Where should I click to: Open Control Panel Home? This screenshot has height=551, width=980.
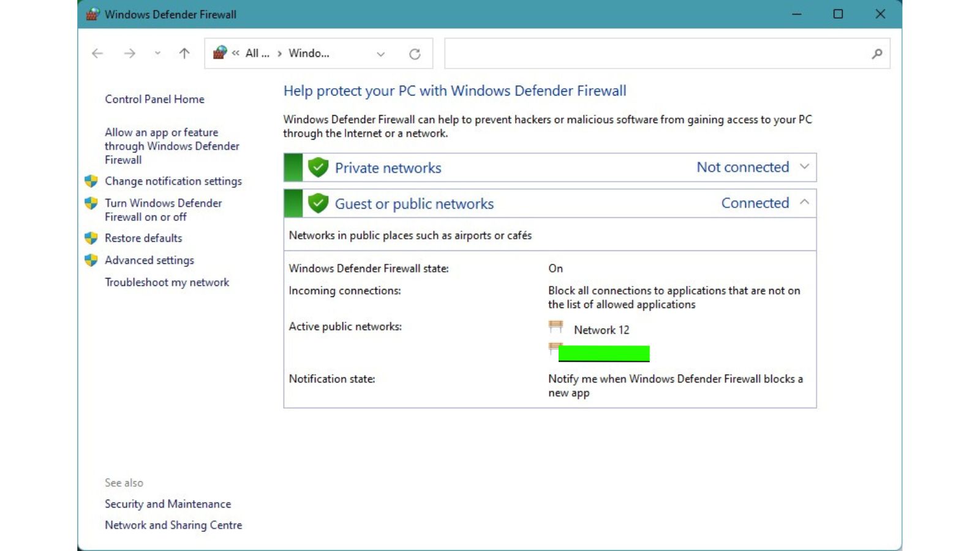154,99
